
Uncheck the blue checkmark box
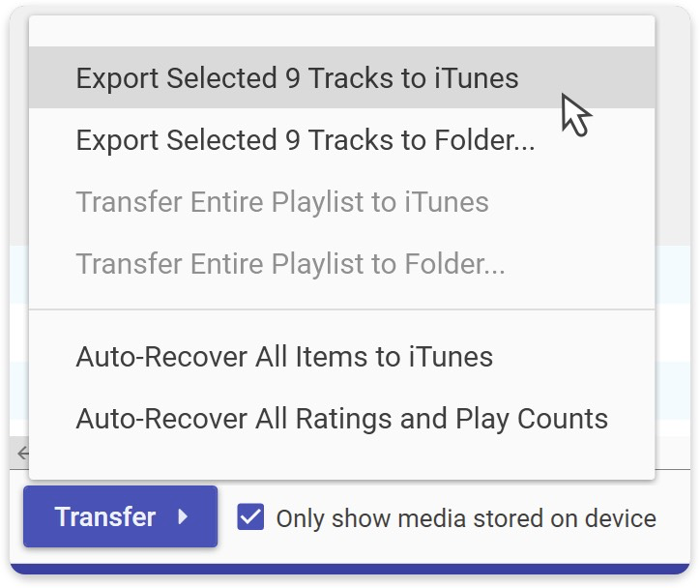tap(250, 517)
